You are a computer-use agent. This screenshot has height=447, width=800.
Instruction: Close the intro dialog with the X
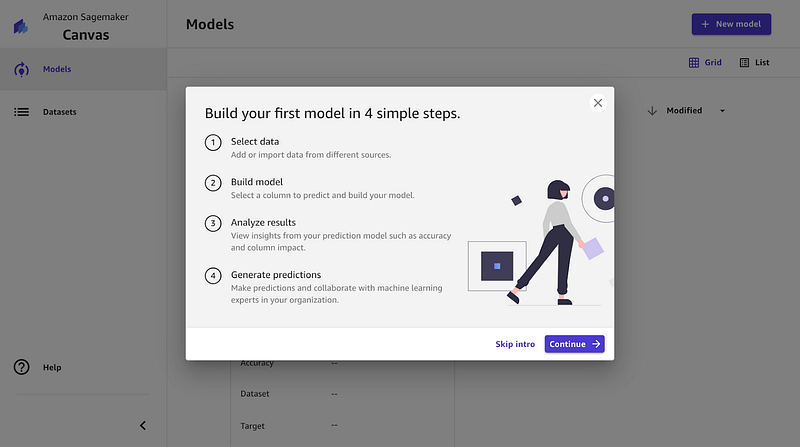(x=598, y=103)
